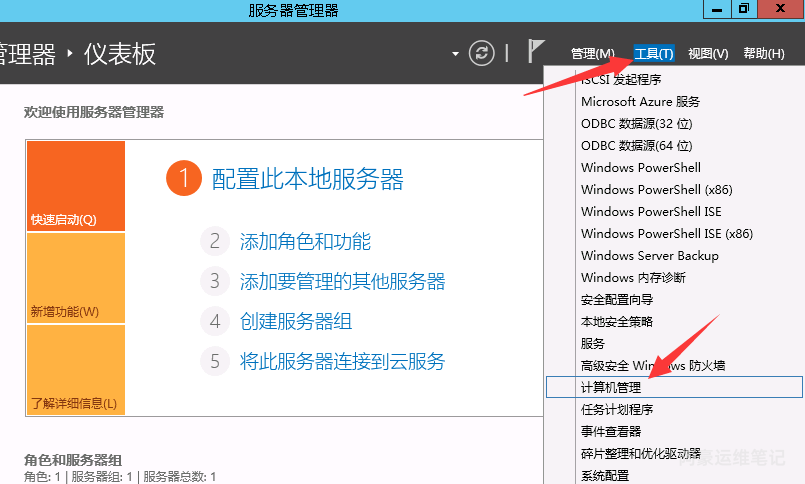
Task: Launch Windows PowerShell ISE
Action: point(651,212)
